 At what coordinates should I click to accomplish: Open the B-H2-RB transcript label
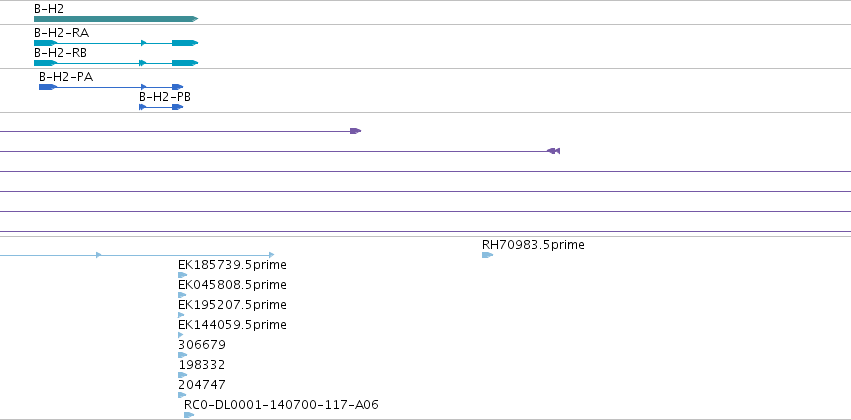point(60,53)
